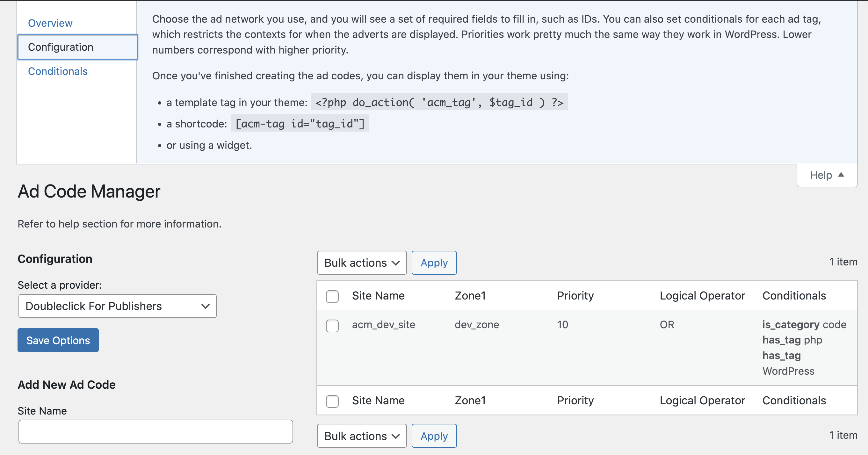Sort by the Priority column header
This screenshot has height=455, width=868.
click(575, 296)
